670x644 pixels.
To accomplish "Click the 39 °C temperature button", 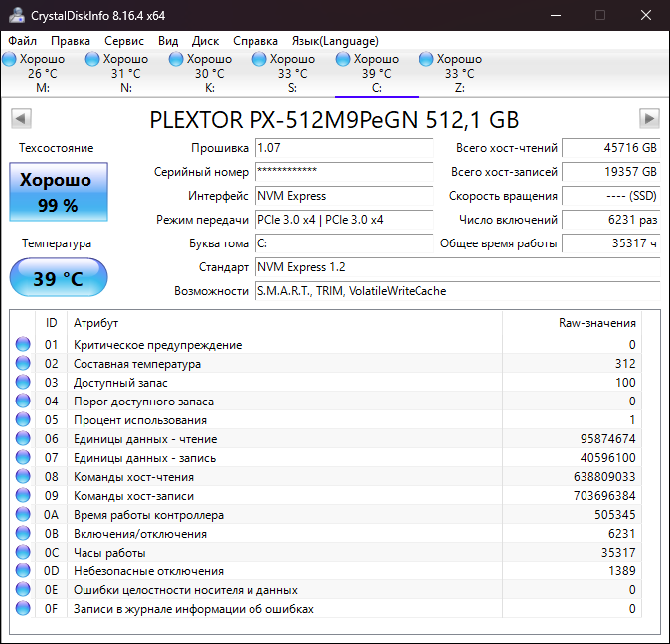I will [x=59, y=277].
